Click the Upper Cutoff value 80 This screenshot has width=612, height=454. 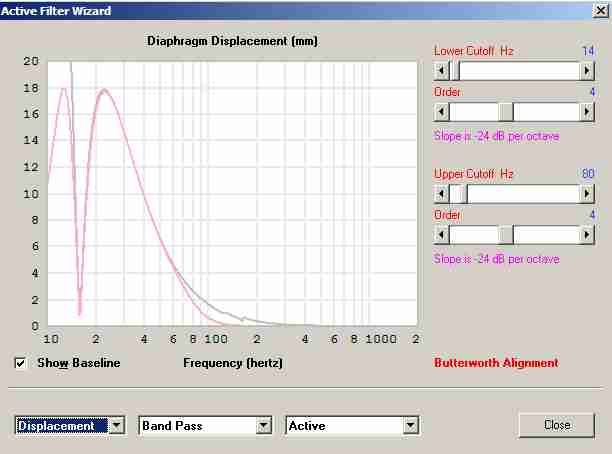point(588,173)
